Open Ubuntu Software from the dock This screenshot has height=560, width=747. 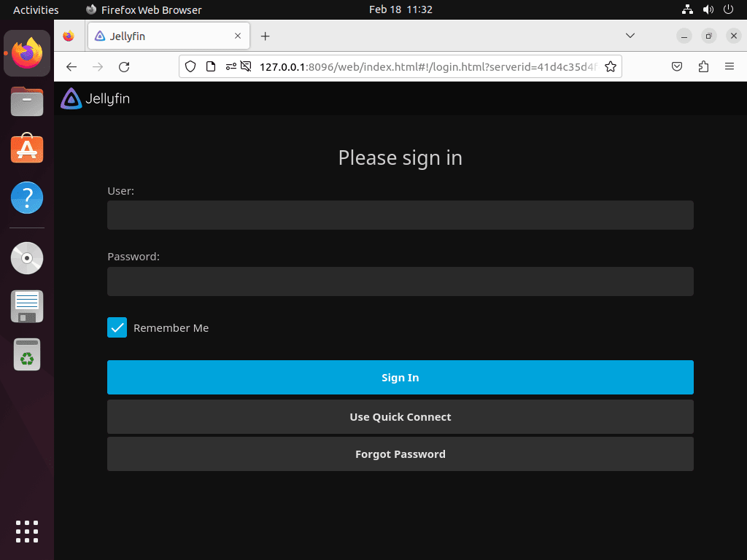26,148
